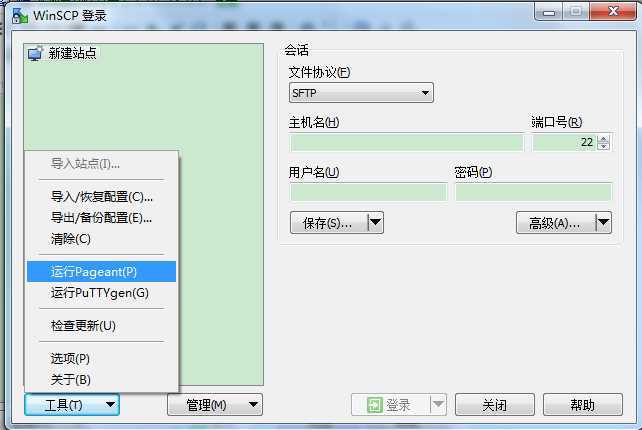Click the 保存(S)... button

[329, 223]
